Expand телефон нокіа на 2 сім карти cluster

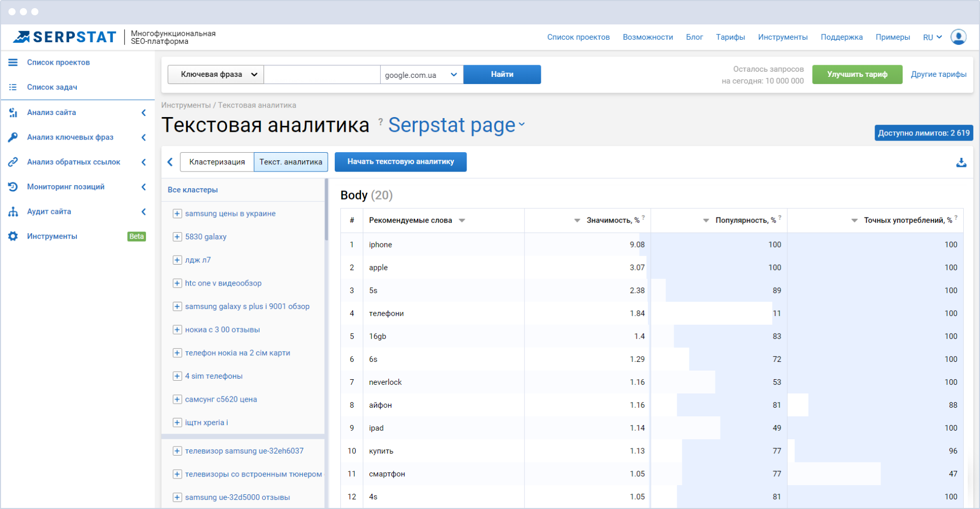[x=177, y=353]
